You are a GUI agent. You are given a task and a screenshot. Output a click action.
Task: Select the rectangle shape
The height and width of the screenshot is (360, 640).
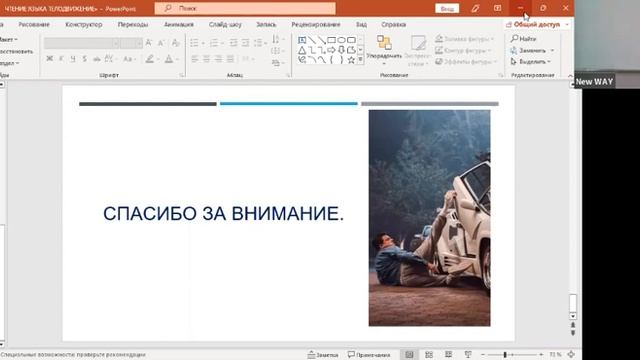(331, 40)
